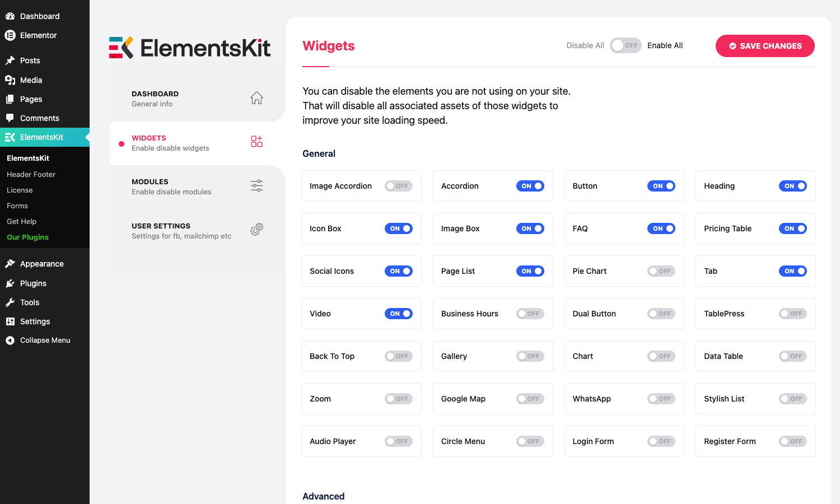Image resolution: width=840 pixels, height=504 pixels.
Task: Go to the Forms submenu item
Action: point(17,206)
